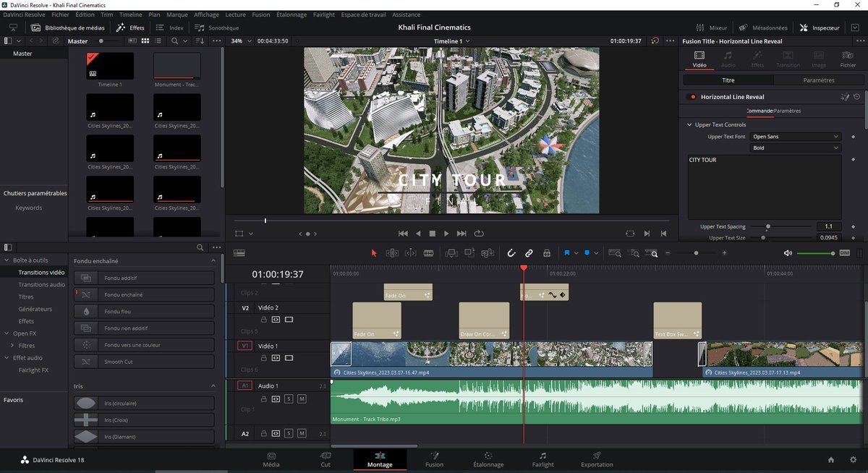Viewport: 868px width, 473px height.
Task: Click the CITY TOUR text box
Action: pos(765,187)
